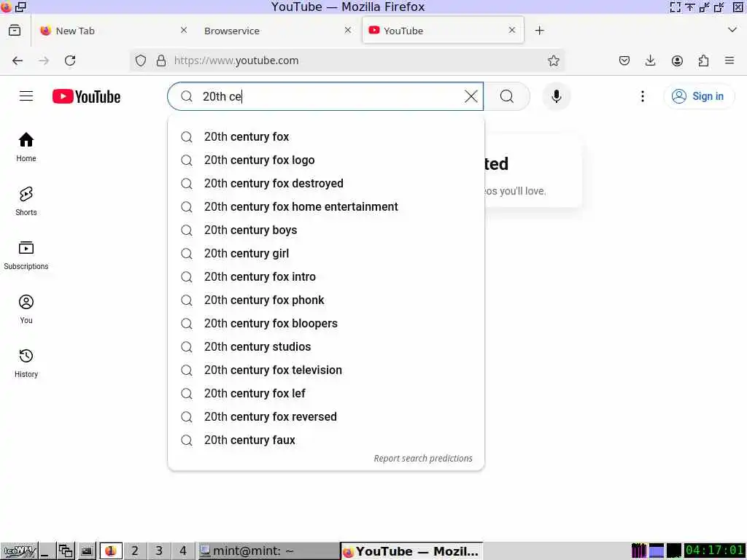The width and height of the screenshot is (747, 560).
Task: Go back with Firefox back arrow
Action: [18, 61]
